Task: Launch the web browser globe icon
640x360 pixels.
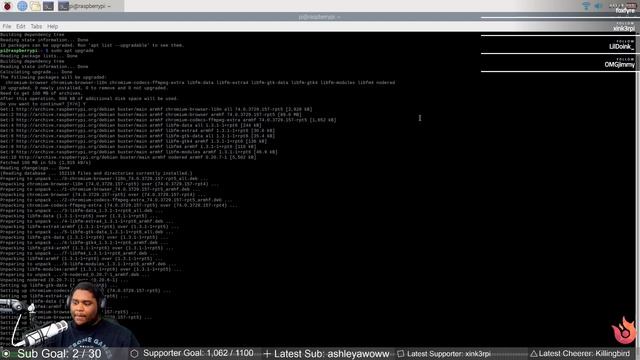Action: (22, 6)
